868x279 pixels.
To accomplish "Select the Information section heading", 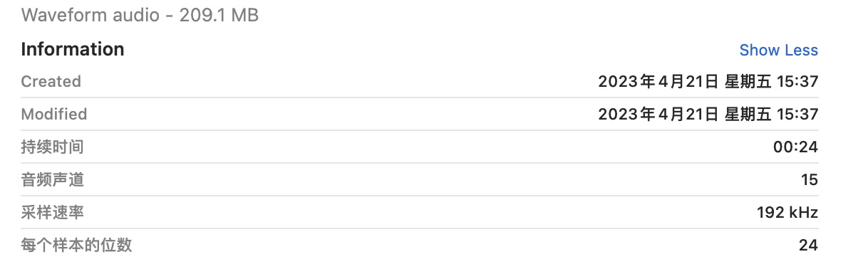I will pos(73,49).
